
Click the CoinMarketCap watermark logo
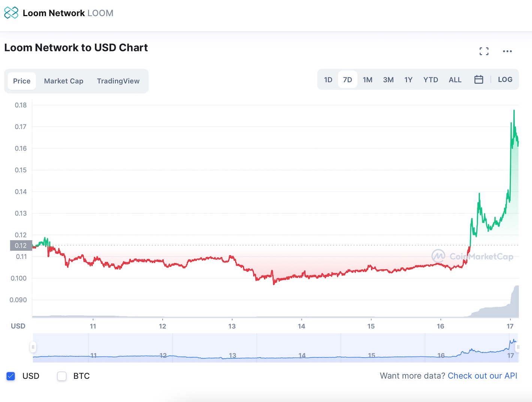(x=472, y=256)
